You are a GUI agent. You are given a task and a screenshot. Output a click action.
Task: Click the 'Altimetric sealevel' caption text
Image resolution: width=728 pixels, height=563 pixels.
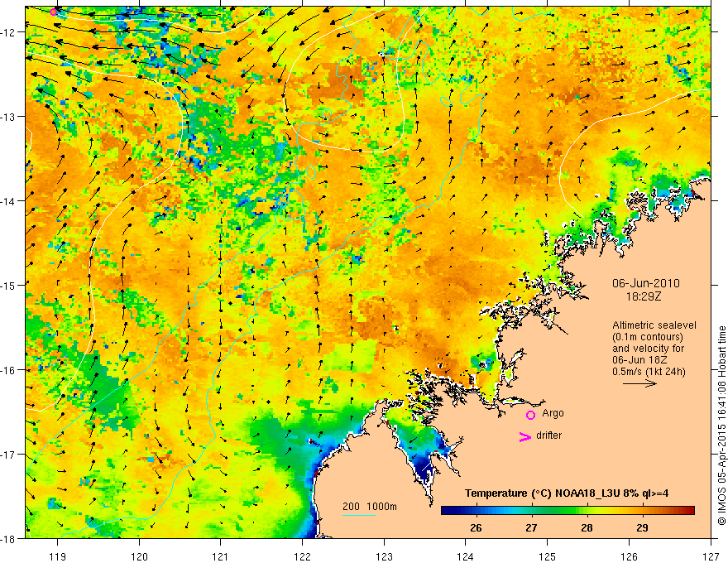654,325
